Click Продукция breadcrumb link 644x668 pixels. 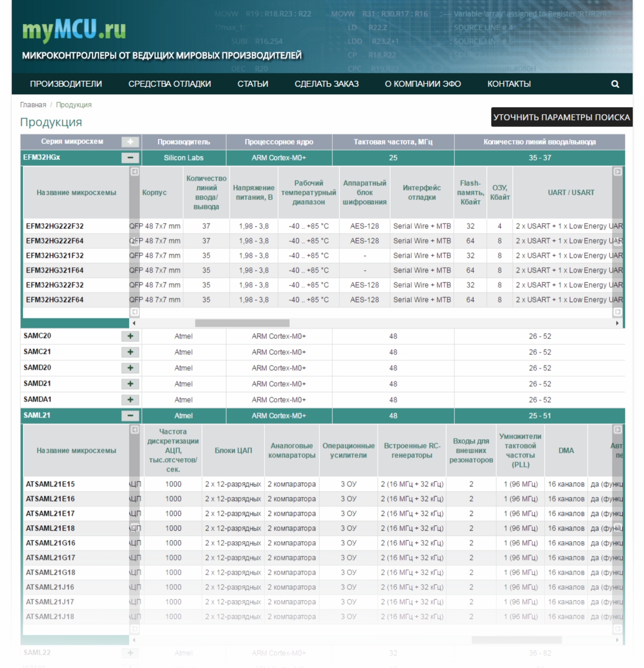tap(74, 105)
